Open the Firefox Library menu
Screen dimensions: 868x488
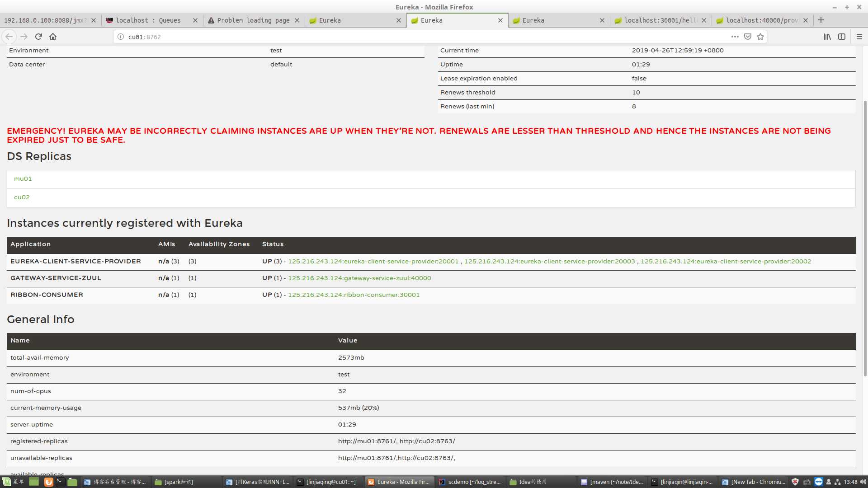827,37
